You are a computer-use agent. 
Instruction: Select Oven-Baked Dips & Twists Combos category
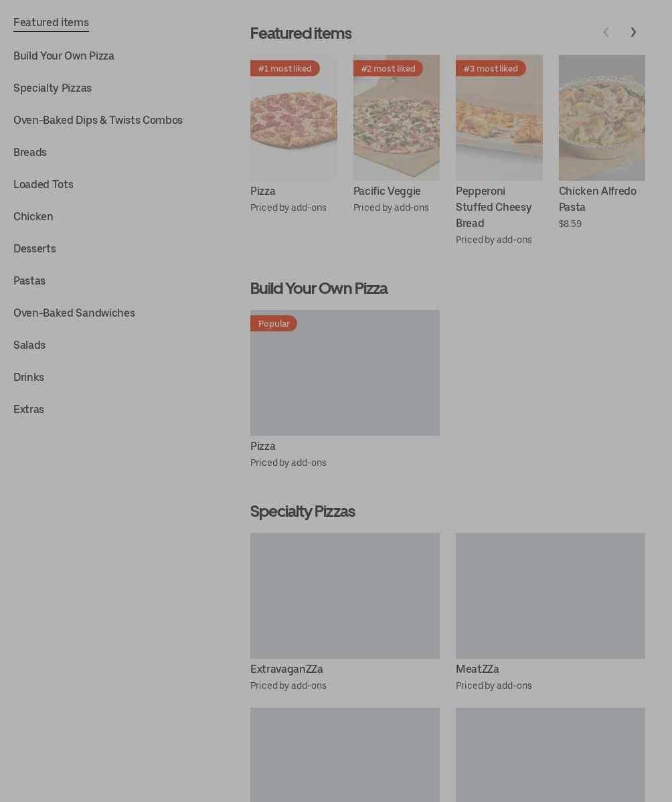point(98,121)
